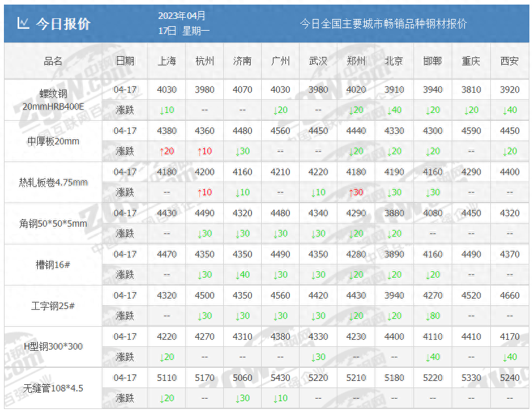
Task: Click H型钢 price 4110 for 邯郸
Action: click(433, 337)
